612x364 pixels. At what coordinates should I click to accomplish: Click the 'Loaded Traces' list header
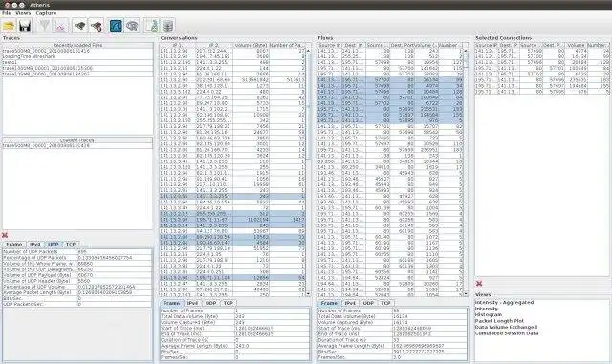click(77, 140)
